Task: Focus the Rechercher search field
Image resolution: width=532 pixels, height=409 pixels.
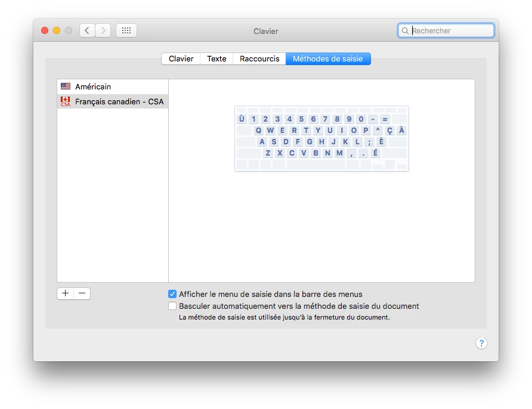Action: 446,31
